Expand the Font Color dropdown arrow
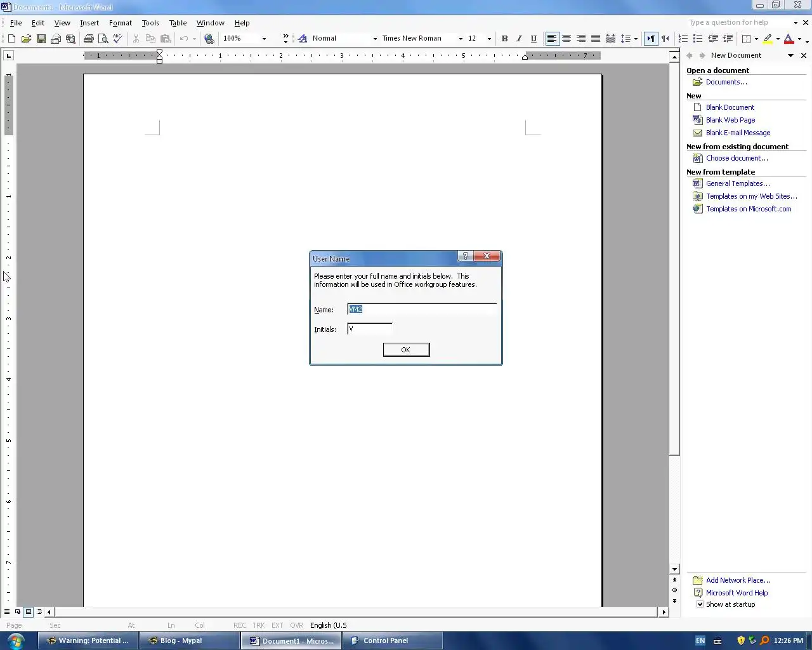 [799, 39]
